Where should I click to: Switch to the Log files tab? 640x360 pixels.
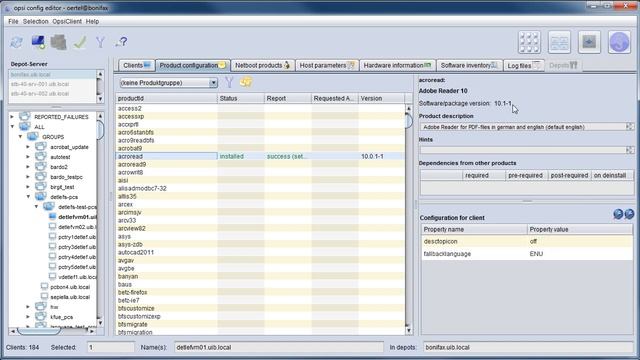coord(524,65)
